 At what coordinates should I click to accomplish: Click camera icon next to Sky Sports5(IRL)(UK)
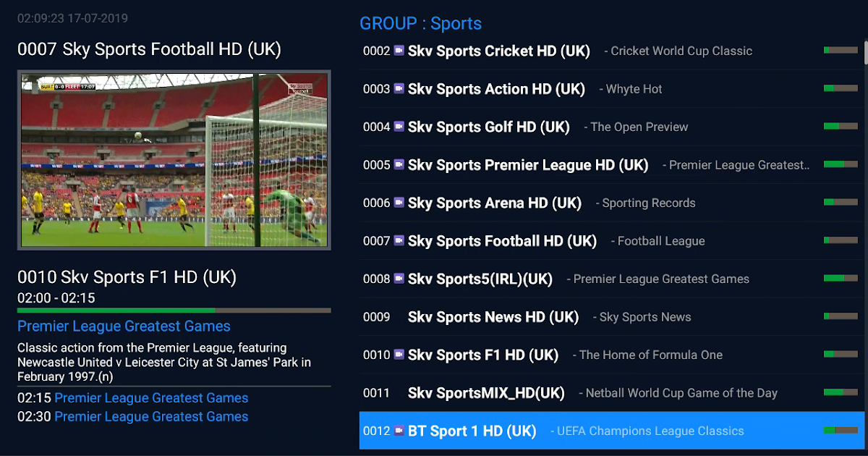(399, 279)
